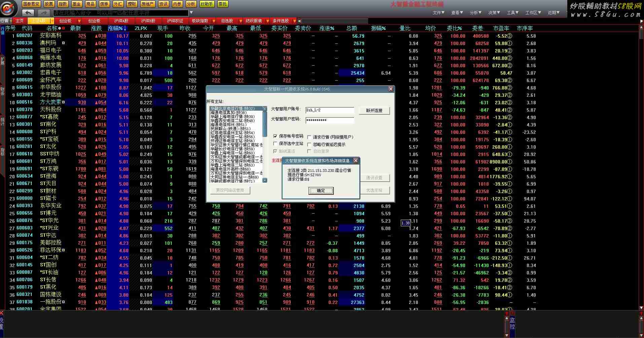Switch to the 沪深A股 tab
The image size is (644, 338).
[121, 21]
